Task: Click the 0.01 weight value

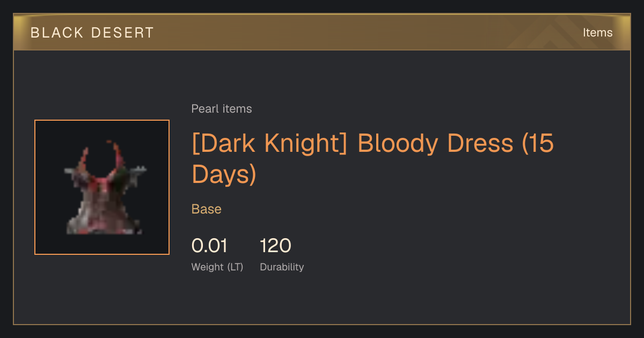Action: (209, 246)
